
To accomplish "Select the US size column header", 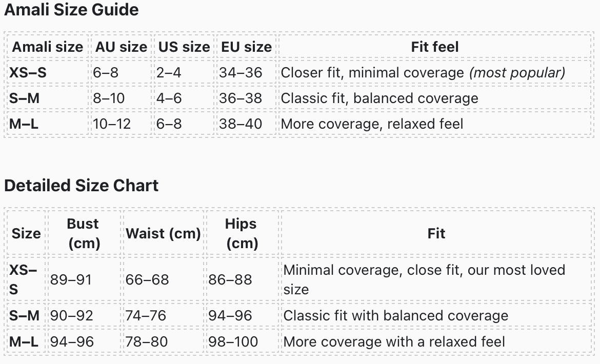I will [x=184, y=47].
